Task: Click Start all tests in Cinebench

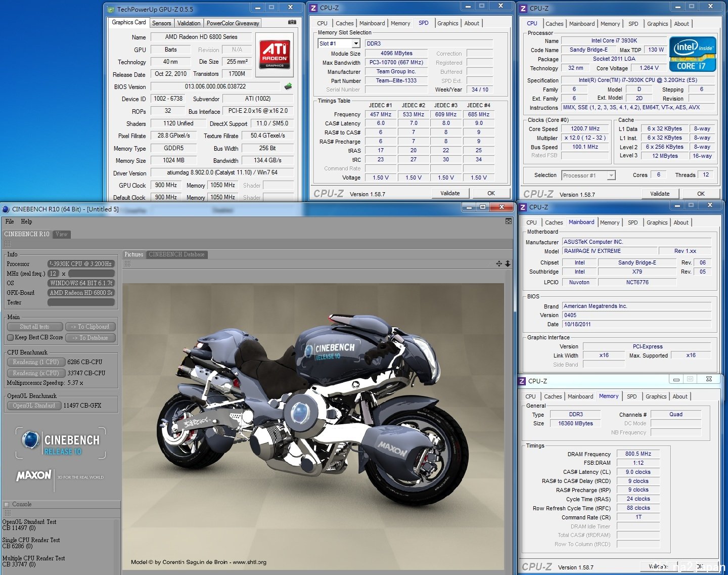Action: (x=35, y=327)
